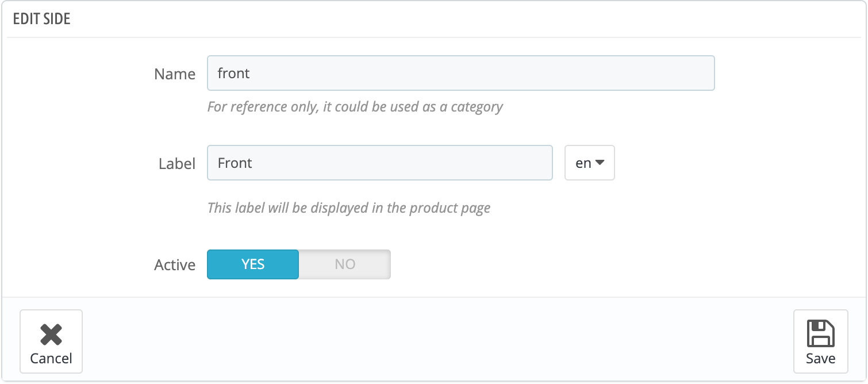Viewport: 868px width, 384px height.
Task: Click the Save button label
Action: (x=820, y=359)
